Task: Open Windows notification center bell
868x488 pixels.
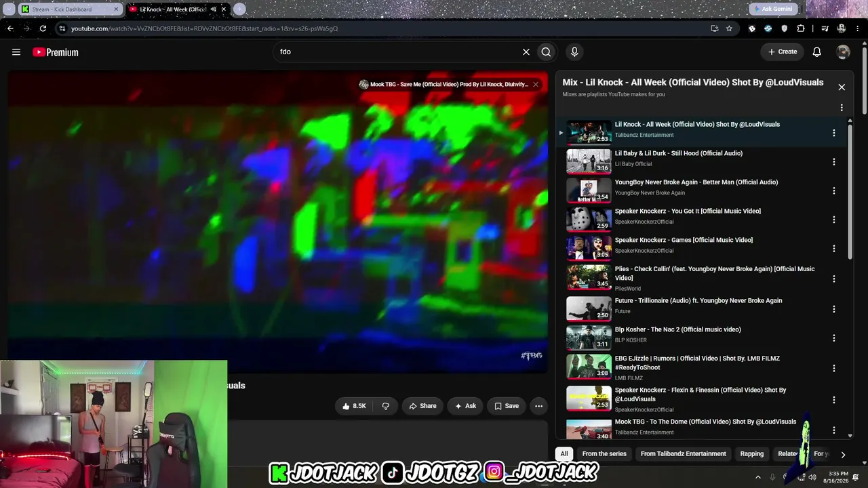Action: [855, 477]
